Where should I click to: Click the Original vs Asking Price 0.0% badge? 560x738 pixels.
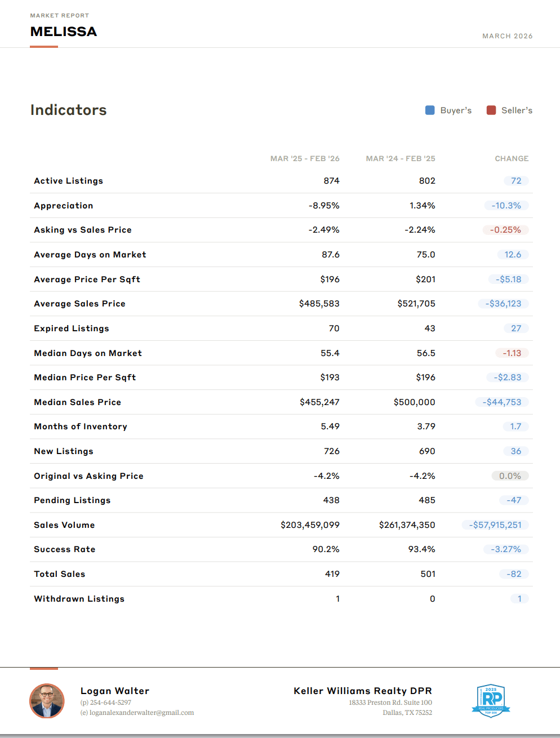tap(510, 476)
